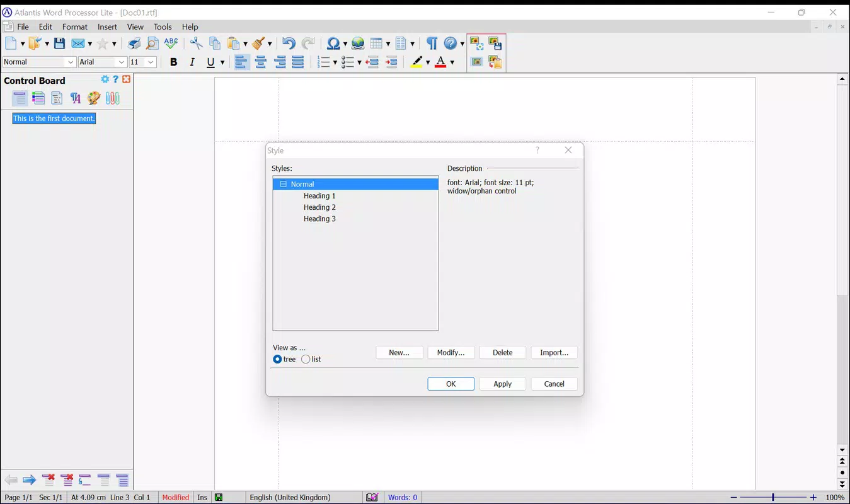Open the font size 11 dropdown
The image size is (850, 504).
coord(151,62)
